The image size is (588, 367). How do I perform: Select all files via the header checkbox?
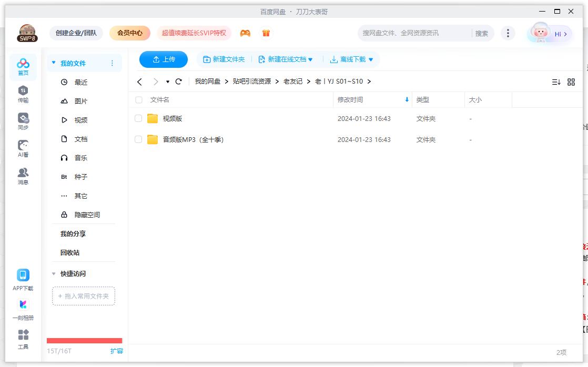click(138, 99)
